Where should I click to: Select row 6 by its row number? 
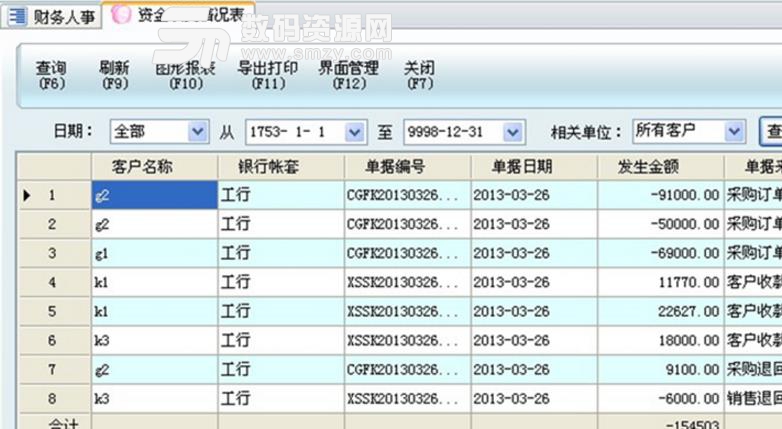coord(52,341)
